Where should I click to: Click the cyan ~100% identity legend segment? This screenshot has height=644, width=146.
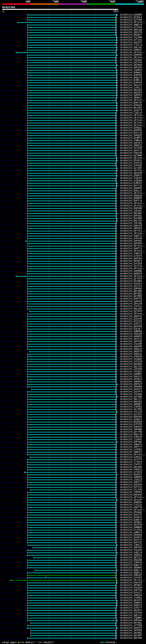pos(130,4)
